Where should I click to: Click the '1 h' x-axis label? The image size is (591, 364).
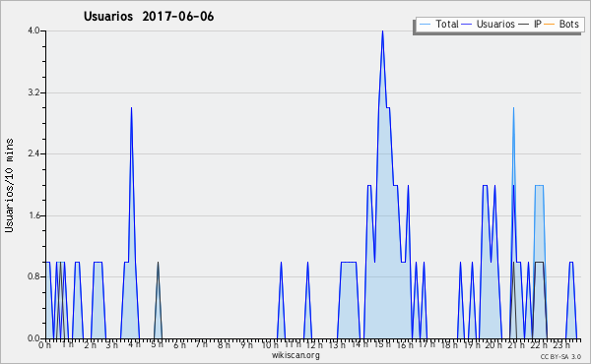[x=67, y=344]
